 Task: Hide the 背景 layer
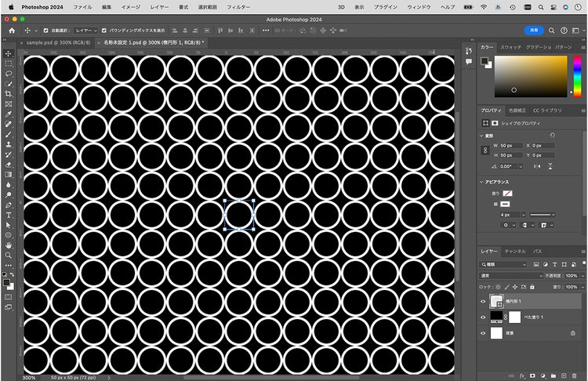tap(483, 333)
